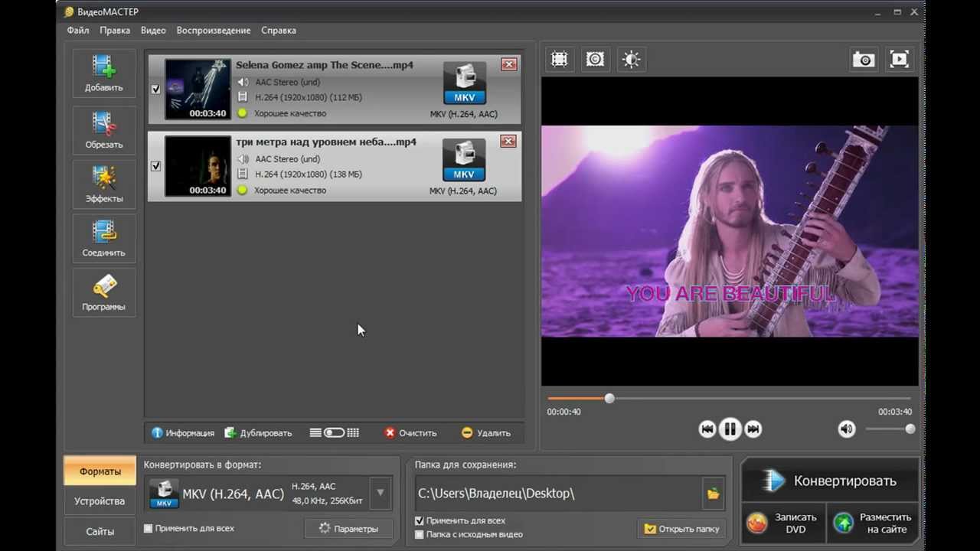
Task: Click the crop icon above the preview
Action: click(x=560, y=60)
